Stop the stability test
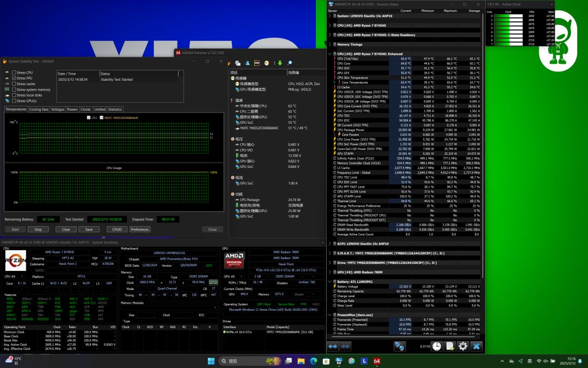 38,230
